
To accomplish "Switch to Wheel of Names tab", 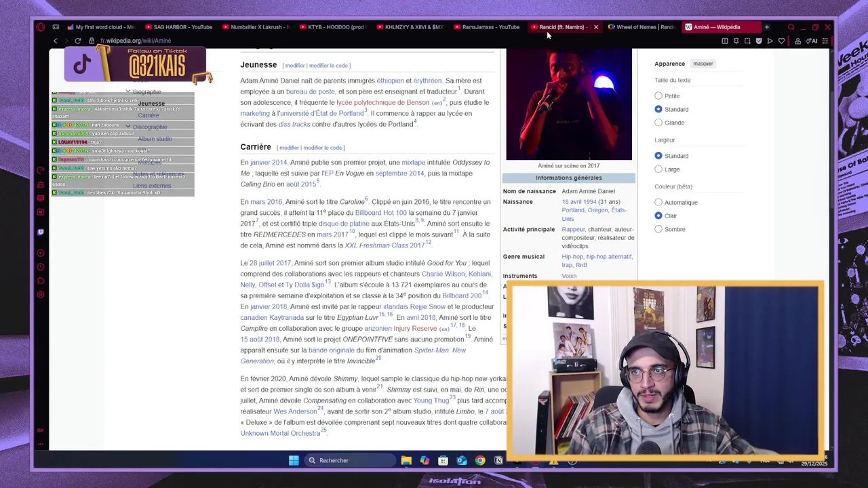I will (641, 27).
